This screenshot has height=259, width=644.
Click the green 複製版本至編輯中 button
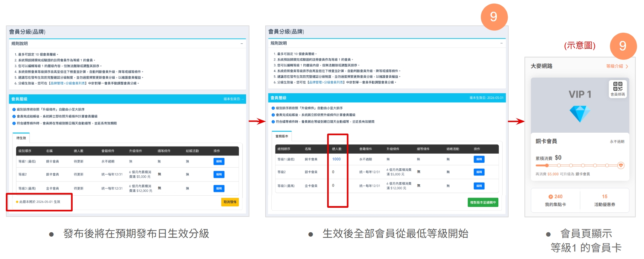pos(483,202)
